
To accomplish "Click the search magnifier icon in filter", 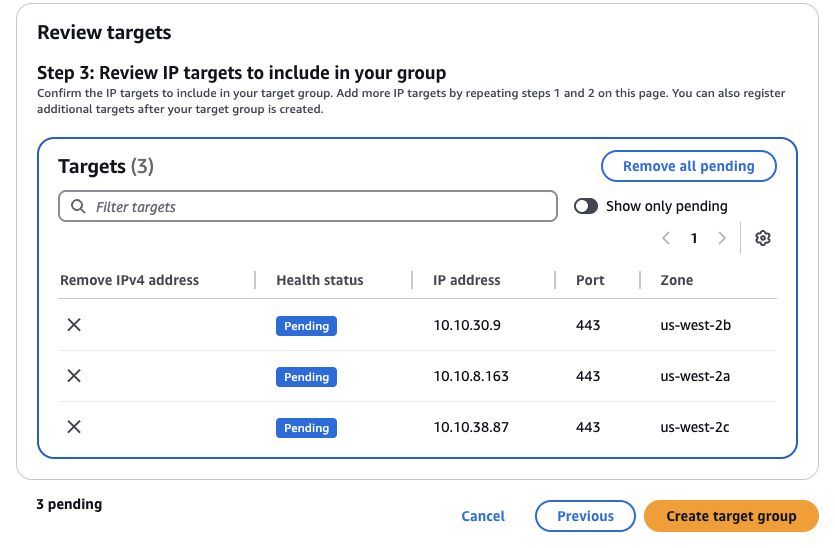I will point(78,207).
